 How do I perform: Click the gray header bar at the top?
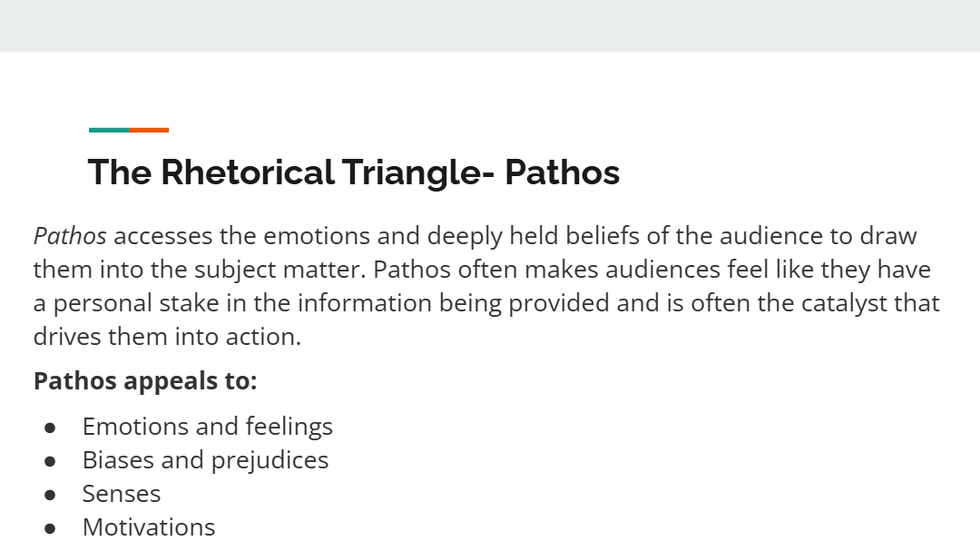coord(490,25)
